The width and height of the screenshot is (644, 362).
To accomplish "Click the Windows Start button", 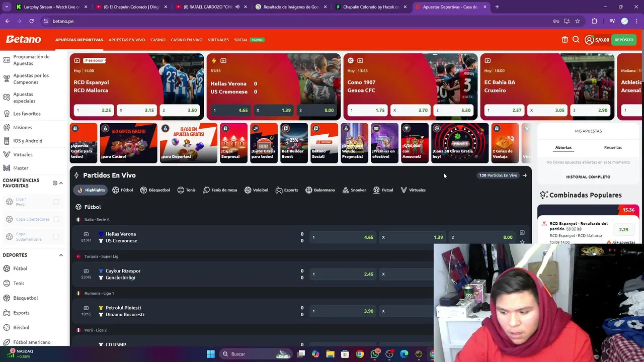I will pos(211,354).
